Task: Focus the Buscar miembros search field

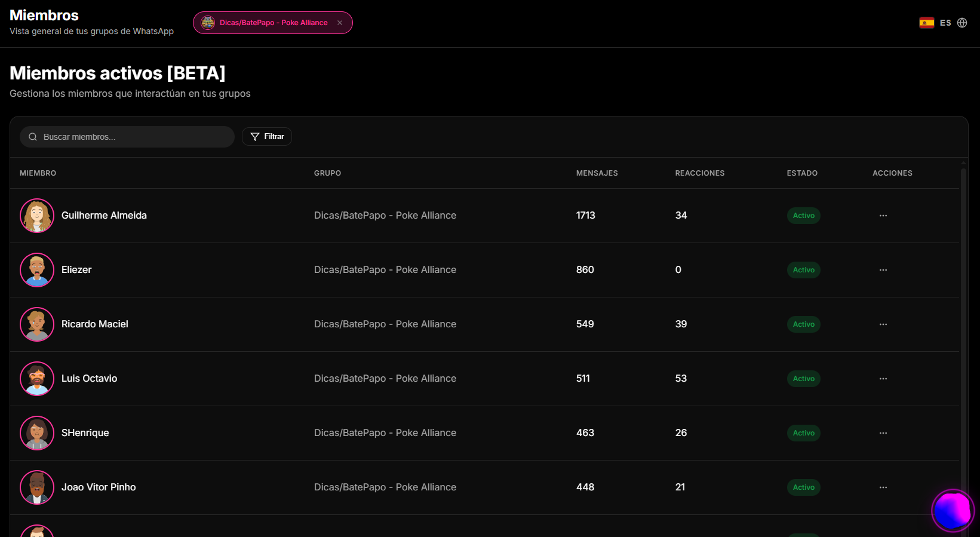Action: pyautogui.click(x=127, y=137)
